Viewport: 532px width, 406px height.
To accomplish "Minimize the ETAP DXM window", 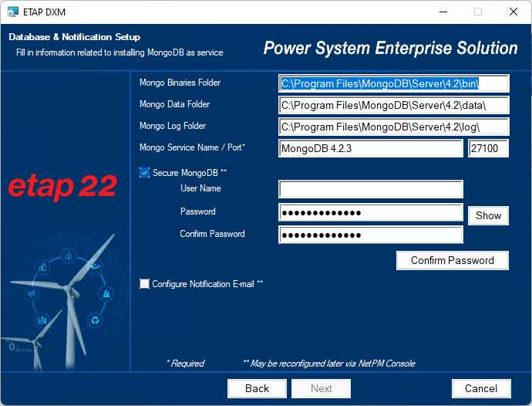I will pos(443,12).
